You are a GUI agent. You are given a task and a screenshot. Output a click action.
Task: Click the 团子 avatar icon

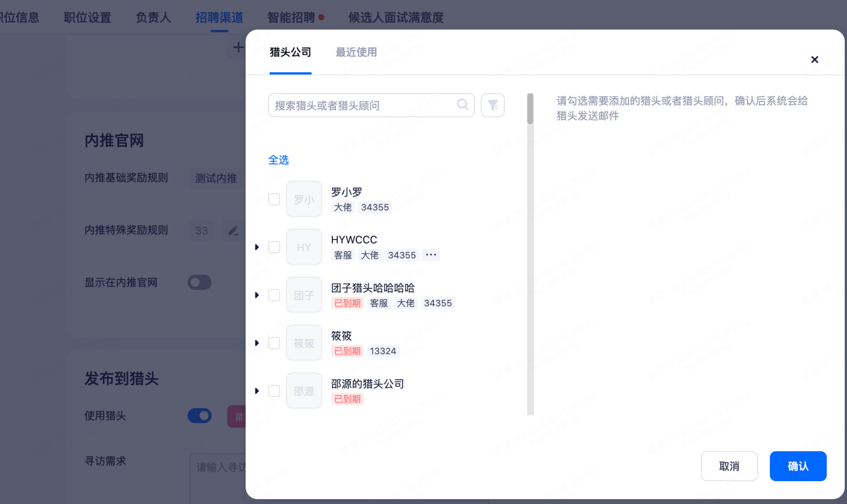[x=304, y=295]
